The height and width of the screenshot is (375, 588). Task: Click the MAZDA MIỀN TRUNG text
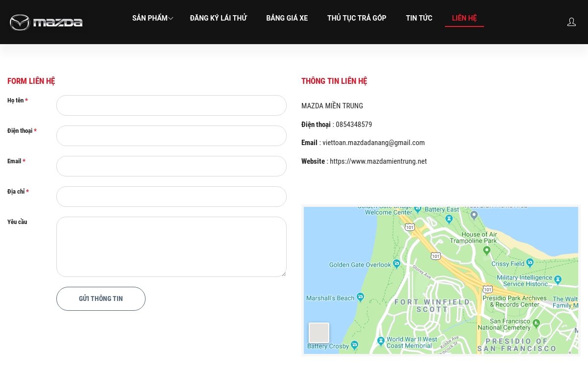(332, 106)
